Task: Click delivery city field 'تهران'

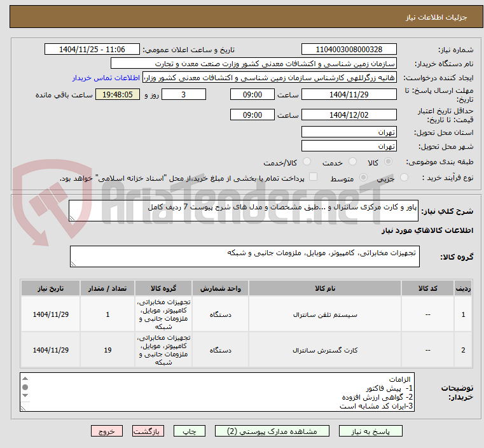Action: 349,146
